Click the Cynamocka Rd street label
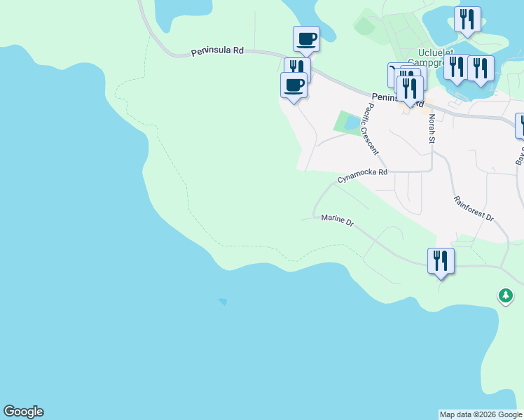Viewport: 524px width, 420px height. pos(362,176)
